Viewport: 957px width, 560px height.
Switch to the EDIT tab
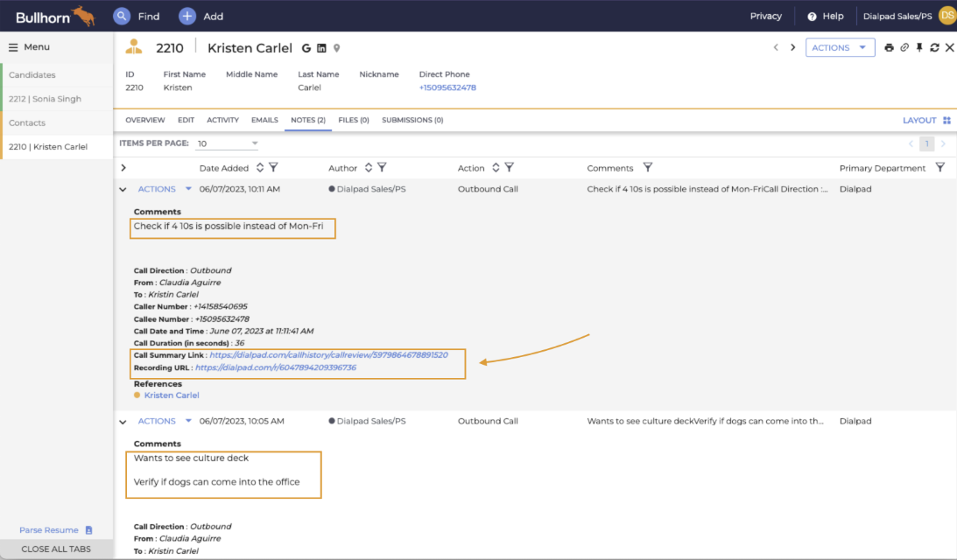tap(186, 120)
